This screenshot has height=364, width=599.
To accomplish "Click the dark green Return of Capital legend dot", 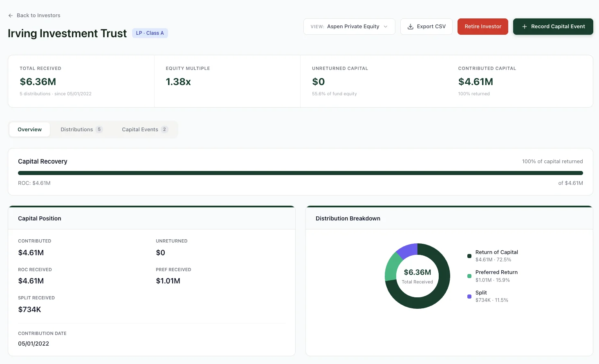I will tap(469, 256).
